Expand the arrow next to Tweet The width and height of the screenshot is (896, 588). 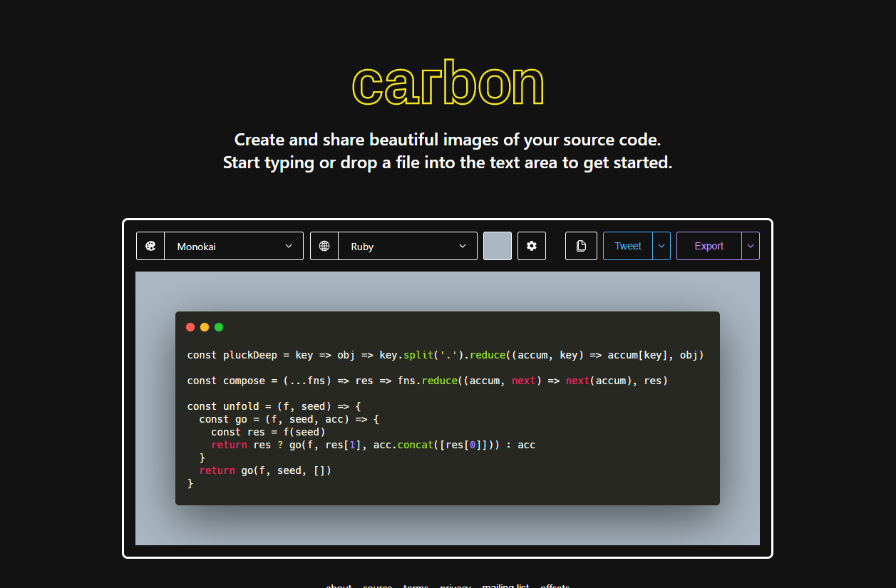click(x=661, y=246)
